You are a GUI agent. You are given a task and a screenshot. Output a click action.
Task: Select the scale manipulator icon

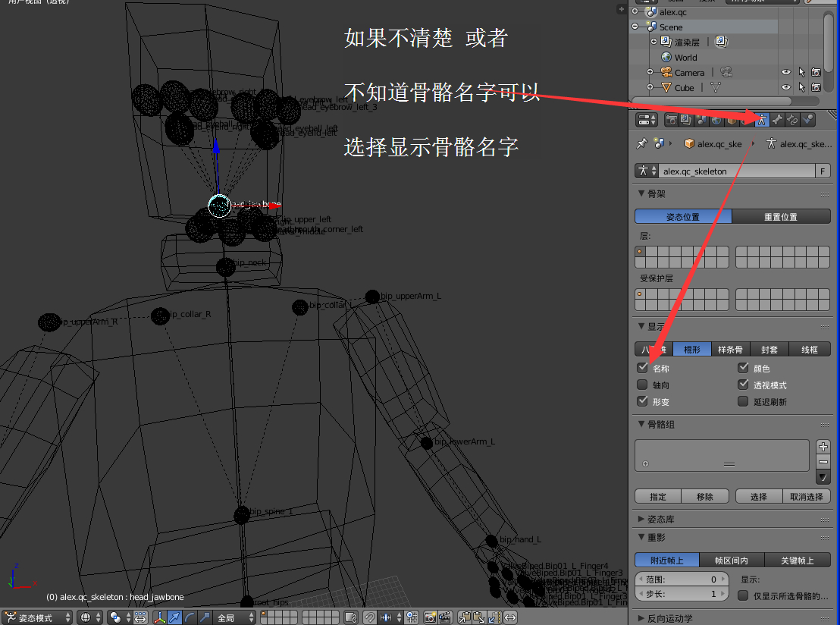point(204,617)
